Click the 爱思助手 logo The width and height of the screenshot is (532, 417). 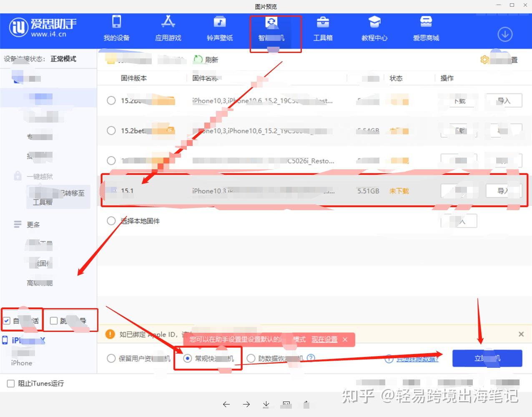43,28
